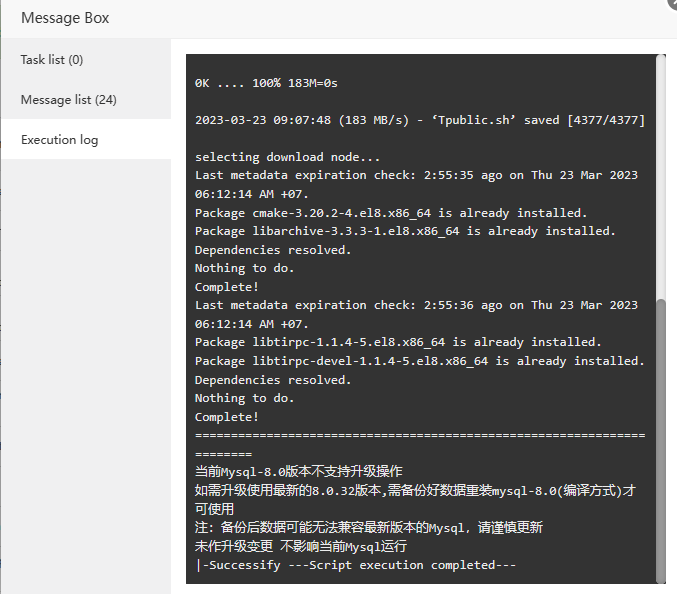Click the libarchive-3.3.3 package line

(x=405, y=231)
